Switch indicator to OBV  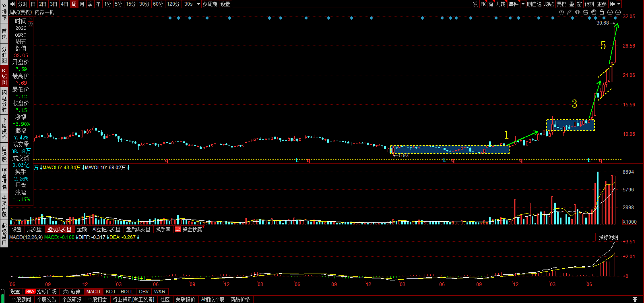pyautogui.click(x=144, y=292)
